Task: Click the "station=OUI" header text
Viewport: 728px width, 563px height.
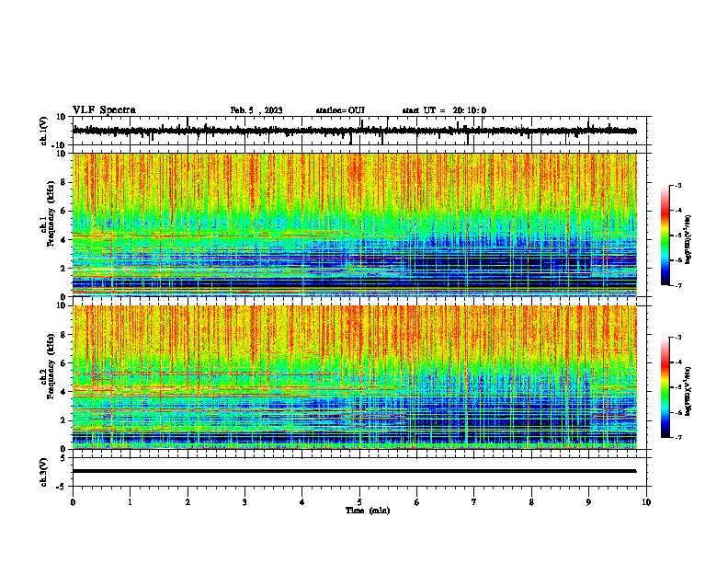Action: click(340, 110)
